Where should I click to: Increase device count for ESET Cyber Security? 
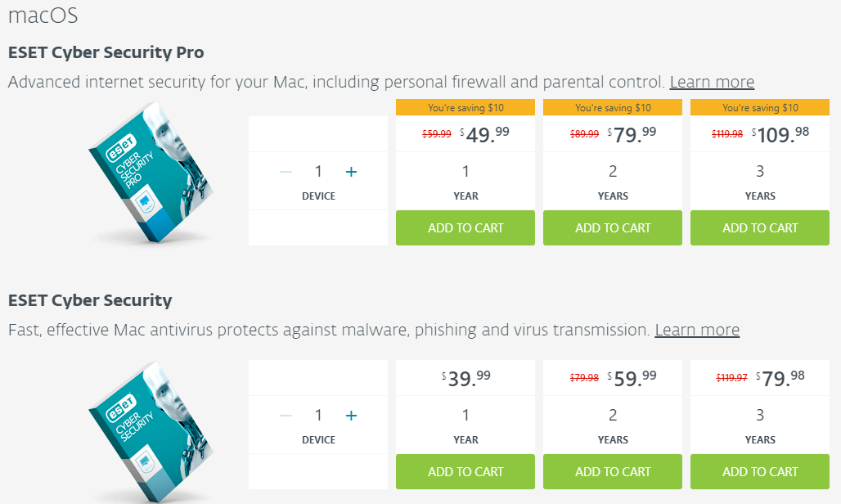(x=351, y=416)
